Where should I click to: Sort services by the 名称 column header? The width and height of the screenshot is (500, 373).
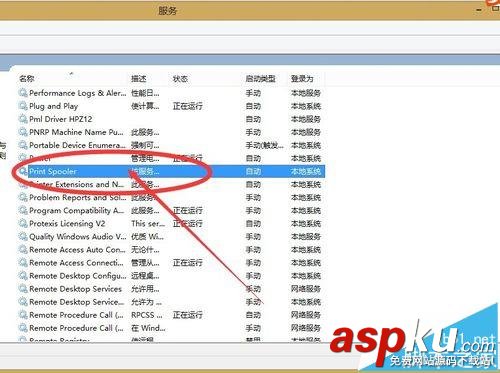point(27,79)
